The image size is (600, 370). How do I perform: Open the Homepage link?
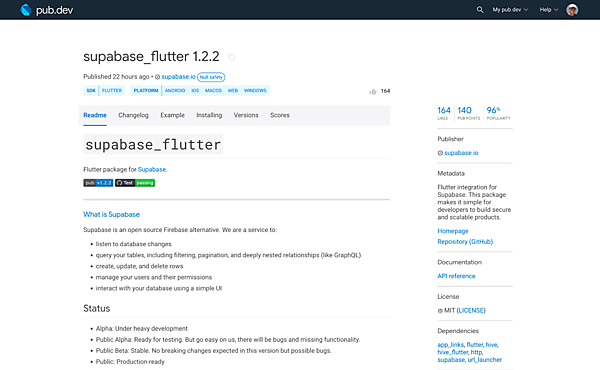click(453, 231)
